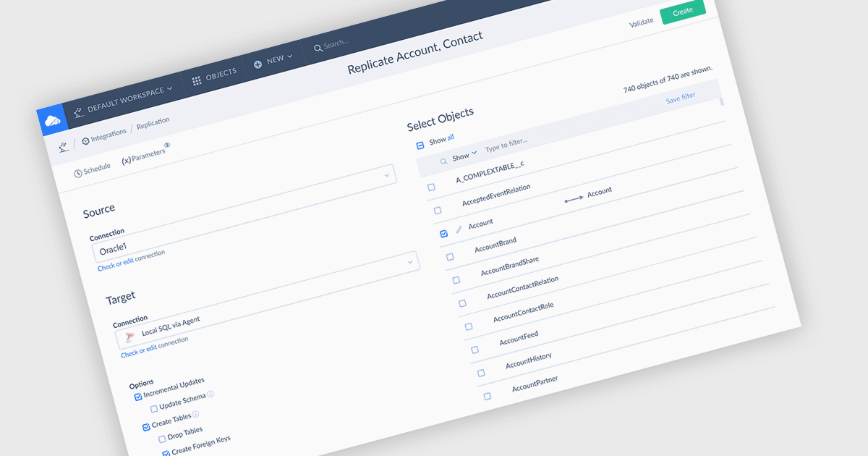Click the Objects grid icon
868x456 pixels.
197,80
